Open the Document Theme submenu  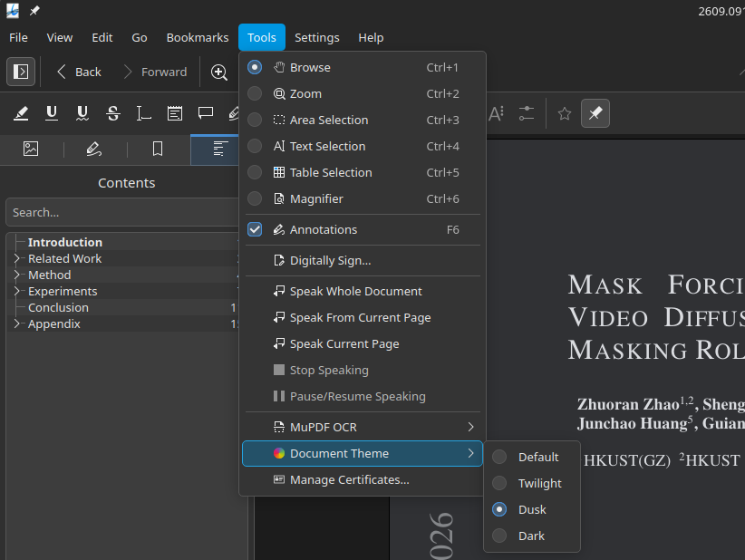tap(362, 454)
